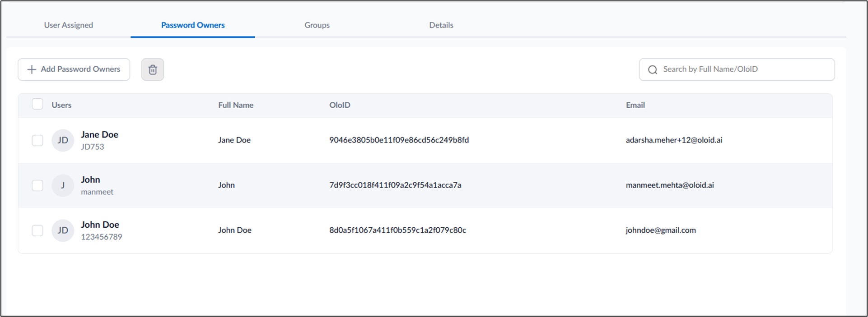Click the bold John user name

pos(90,179)
